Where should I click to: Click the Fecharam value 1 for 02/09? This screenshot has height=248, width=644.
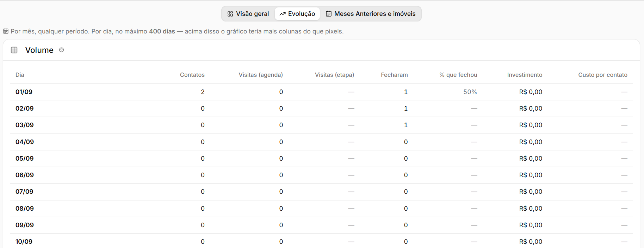click(x=406, y=108)
